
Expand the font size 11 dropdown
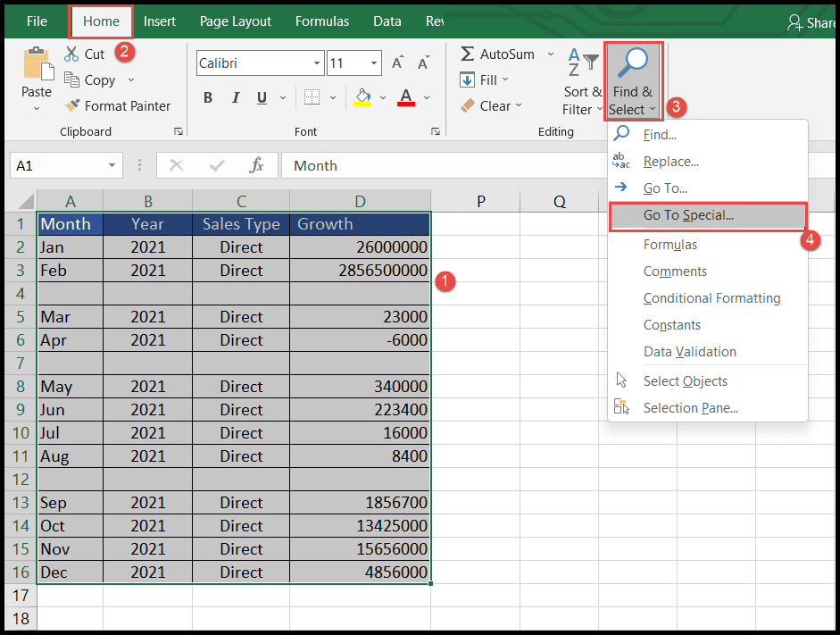pyautogui.click(x=374, y=63)
